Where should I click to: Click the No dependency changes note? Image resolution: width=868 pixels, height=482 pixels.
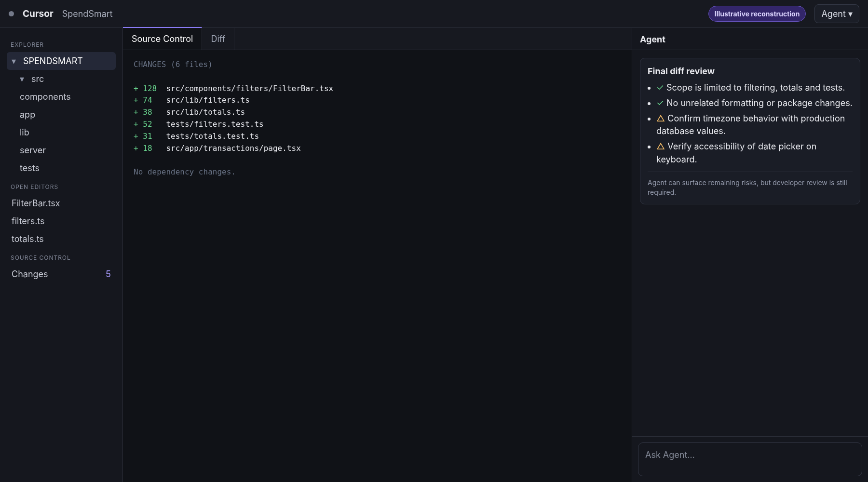click(x=184, y=172)
